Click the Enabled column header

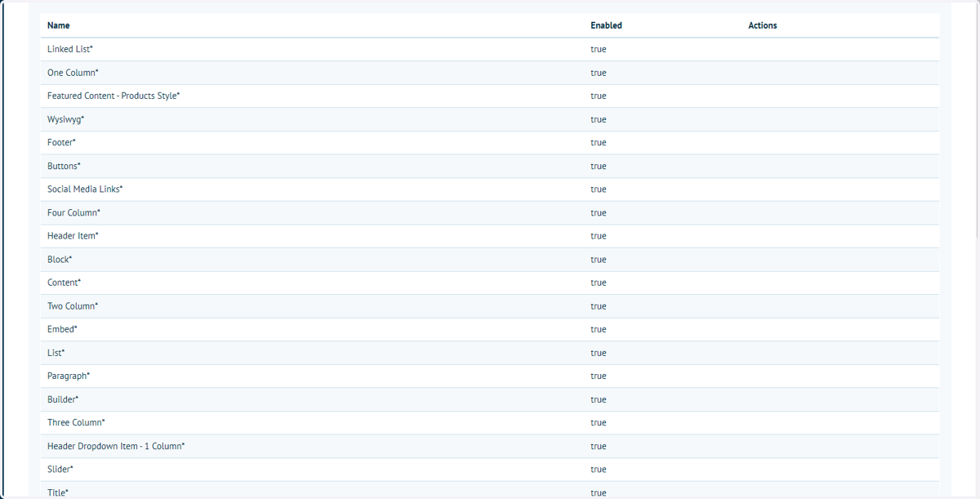[x=606, y=25]
